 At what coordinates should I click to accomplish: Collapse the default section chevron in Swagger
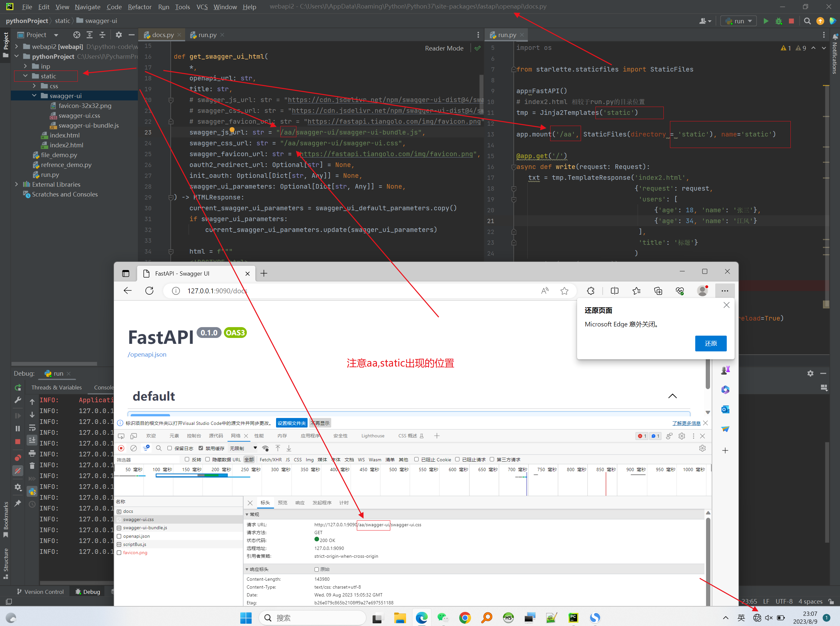coord(672,396)
